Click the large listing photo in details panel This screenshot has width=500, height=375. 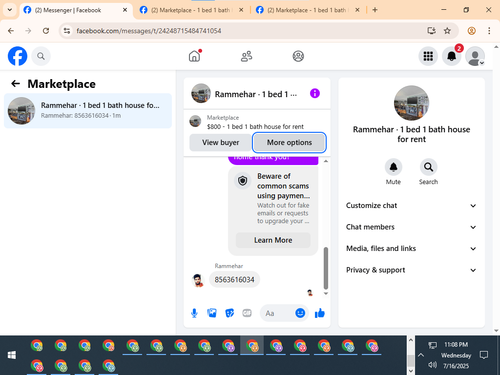411,103
